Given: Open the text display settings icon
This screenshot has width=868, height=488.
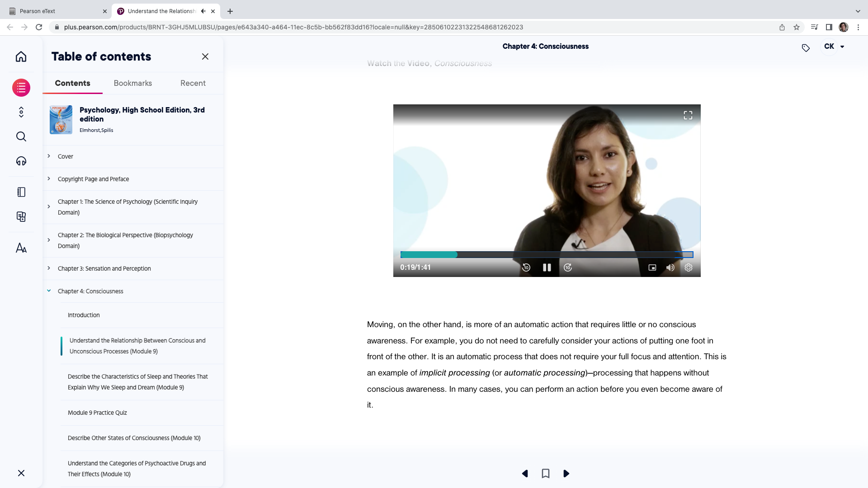Looking at the screenshot, I should (21, 248).
